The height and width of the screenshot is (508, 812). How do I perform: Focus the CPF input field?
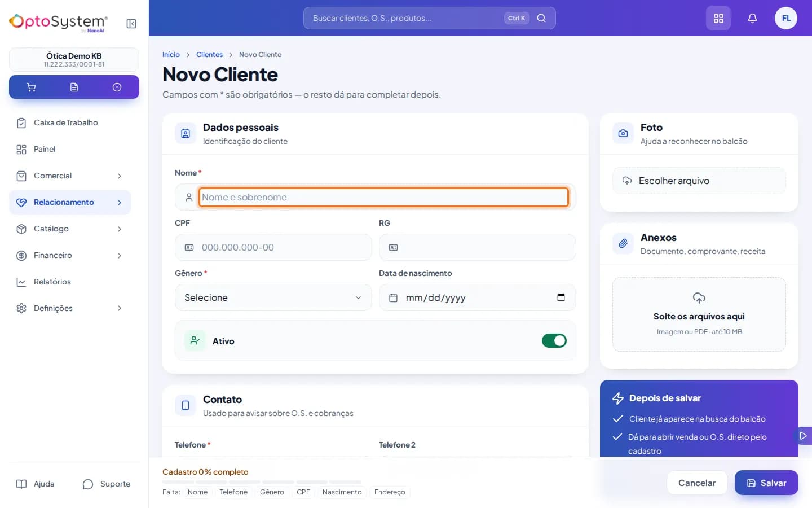pyautogui.click(x=273, y=247)
